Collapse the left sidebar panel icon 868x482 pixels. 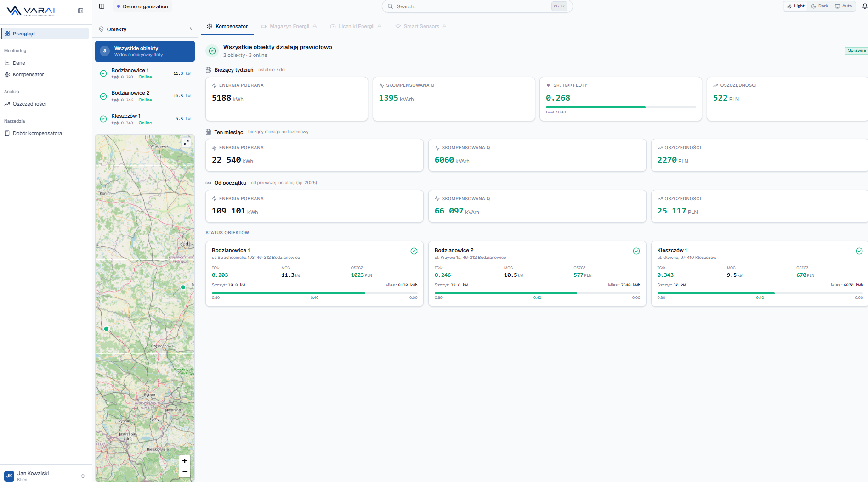click(80, 11)
